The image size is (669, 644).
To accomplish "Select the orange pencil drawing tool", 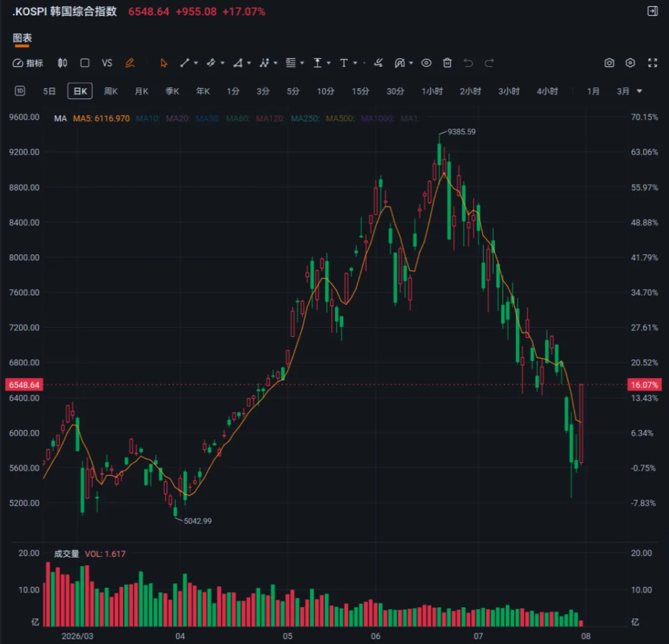I will point(130,63).
